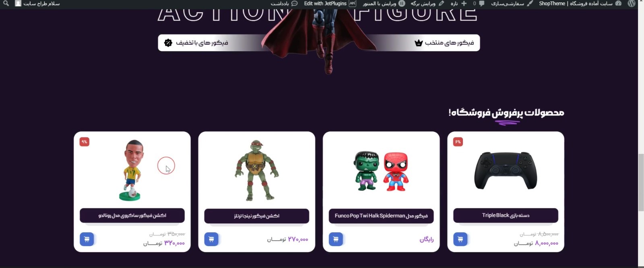
Task: Open the Ninja Turtle product image
Action: [256, 171]
